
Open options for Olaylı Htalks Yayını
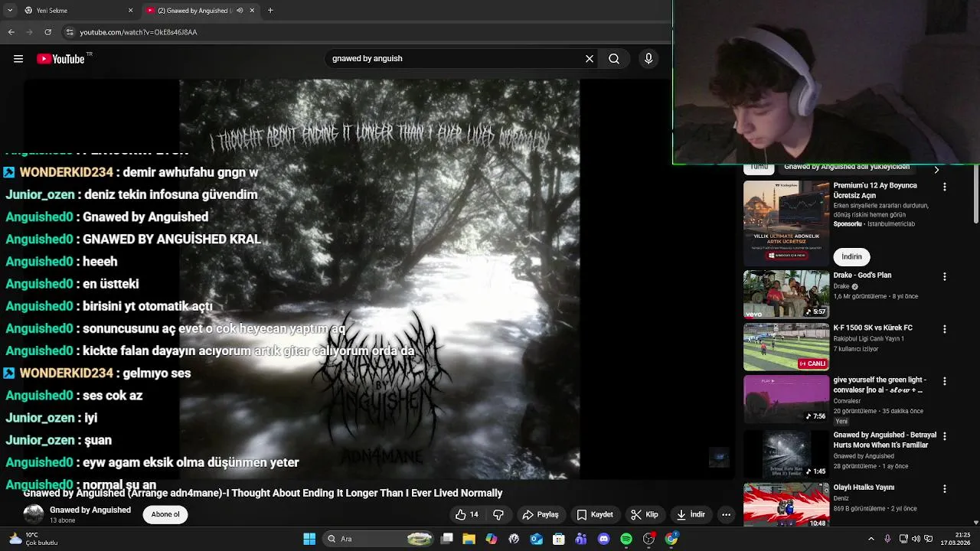(944, 488)
